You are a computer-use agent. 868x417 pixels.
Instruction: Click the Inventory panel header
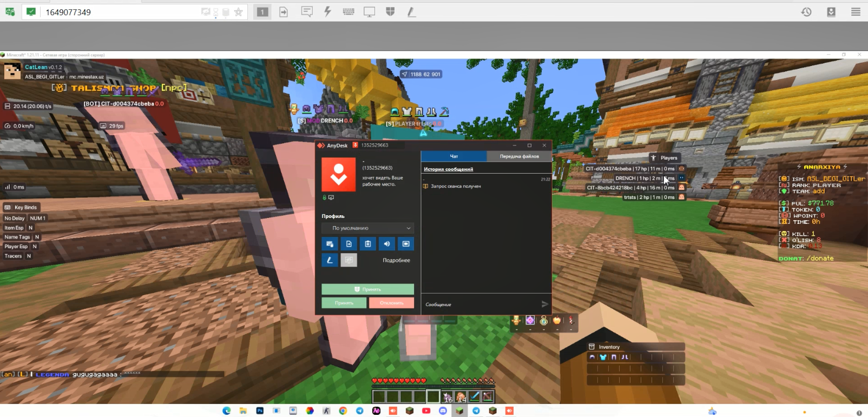tap(636, 347)
